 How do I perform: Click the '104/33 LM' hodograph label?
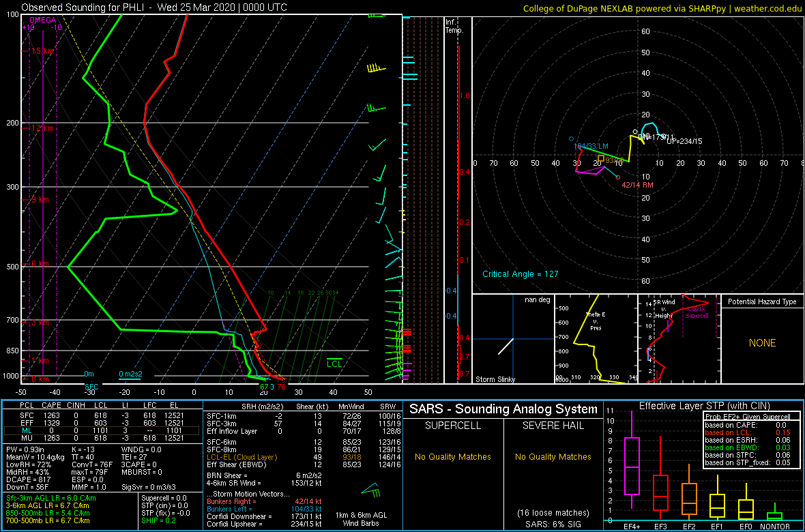pyautogui.click(x=591, y=147)
